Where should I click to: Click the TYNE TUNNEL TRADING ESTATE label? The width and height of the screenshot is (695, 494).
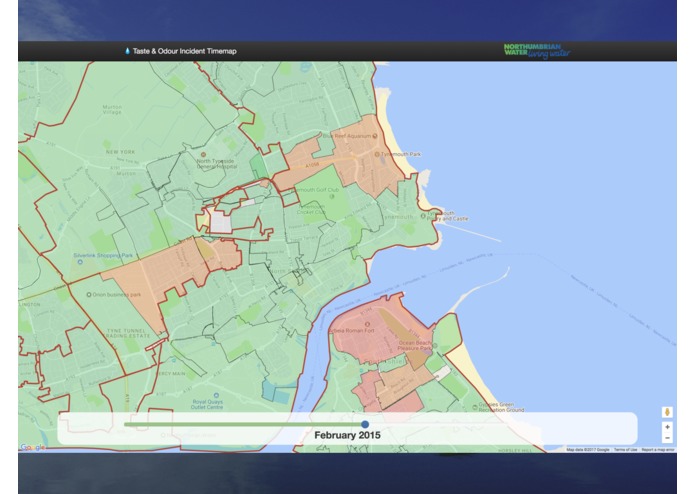(129, 333)
